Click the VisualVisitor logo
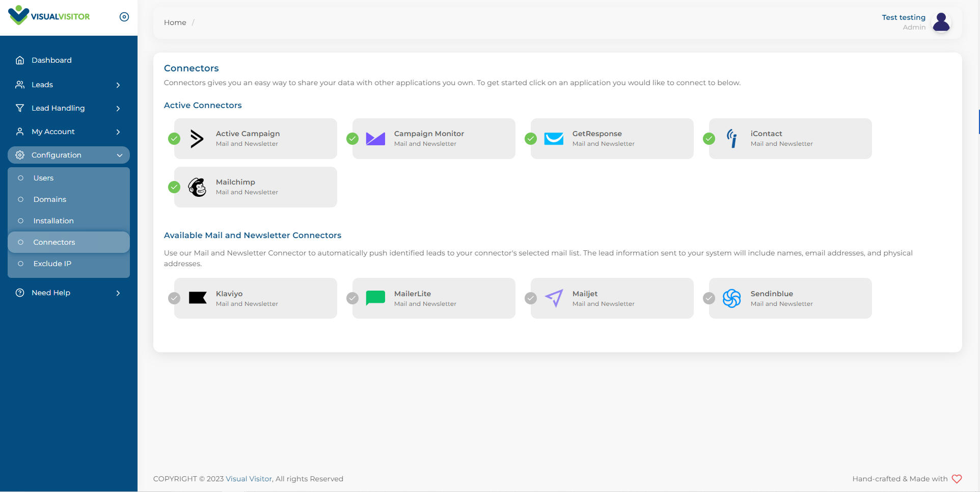 click(49, 16)
